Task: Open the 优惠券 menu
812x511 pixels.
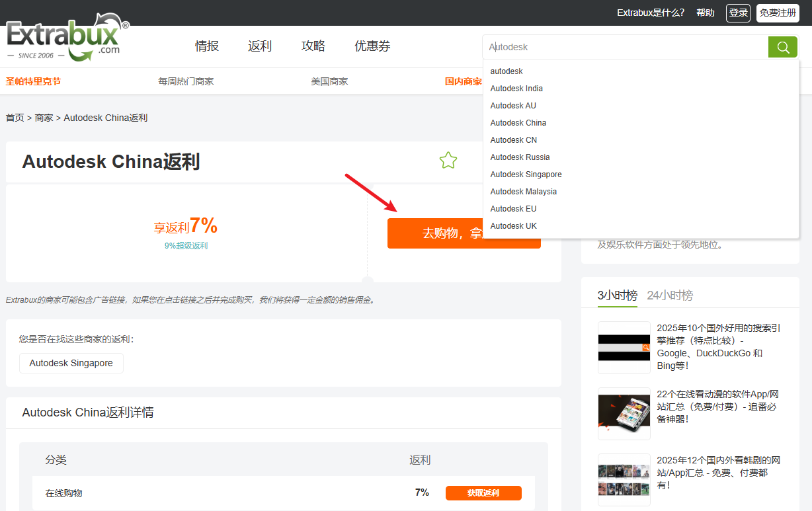Action: click(372, 46)
